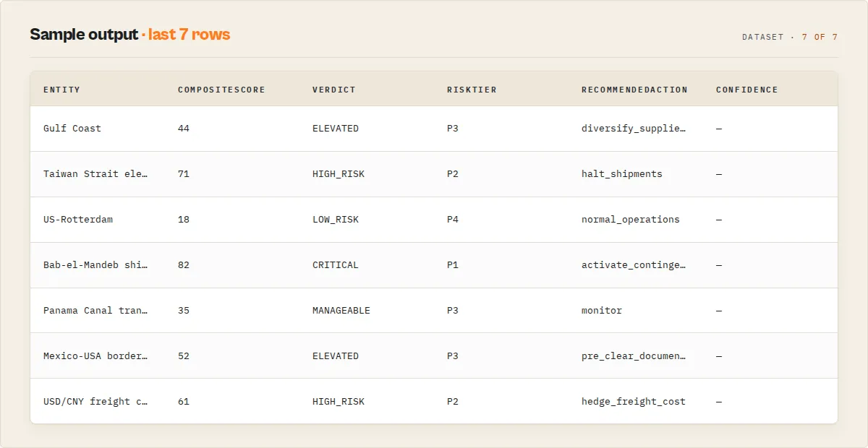Screen dimensions: 868x448
Task: Click the confidence dash in Gulf Coast row
Action: 719,129
